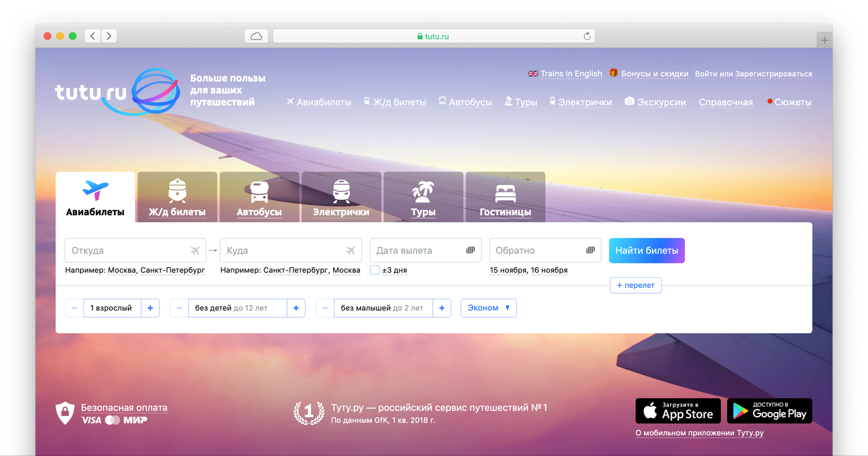Open Сюжеты in top navigation
The image size is (868, 456).
[x=793, y=102]
